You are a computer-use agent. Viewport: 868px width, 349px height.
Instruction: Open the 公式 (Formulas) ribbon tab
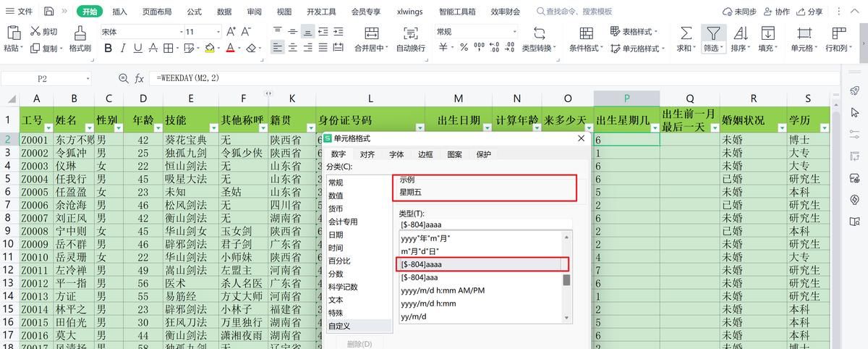point(194,12)
